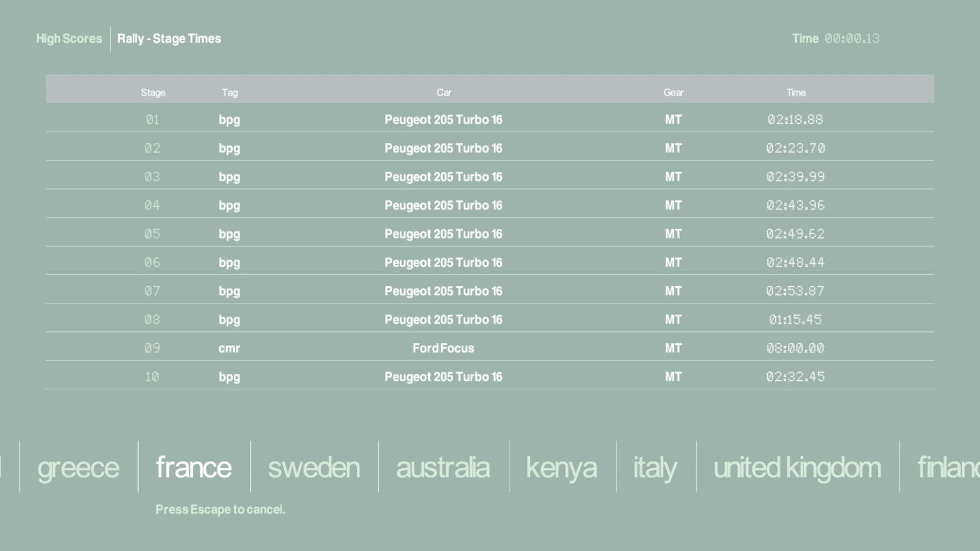Switch to the sweden stage times
The height and width of the screenshot is (551, 980).
coord(314,467)
